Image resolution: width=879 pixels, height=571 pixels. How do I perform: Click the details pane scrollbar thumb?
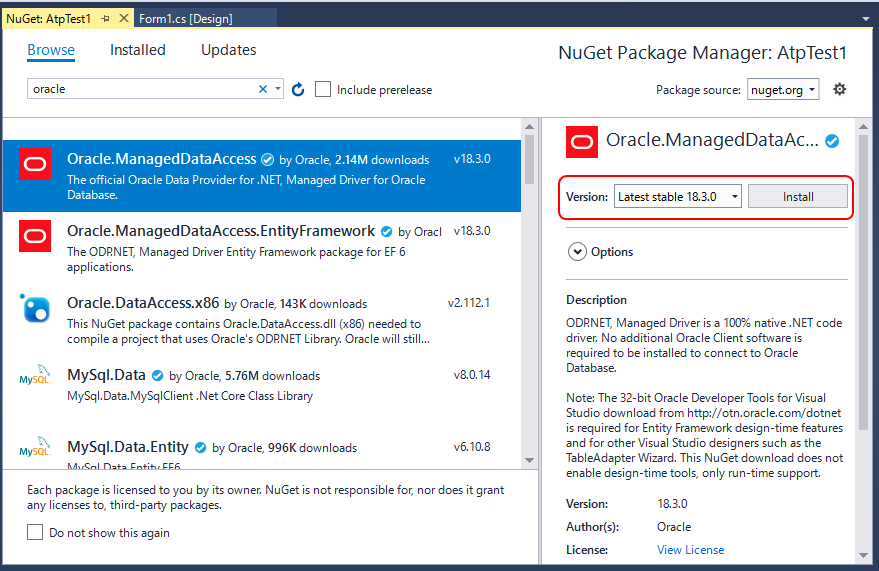click(x=863, y=282)
